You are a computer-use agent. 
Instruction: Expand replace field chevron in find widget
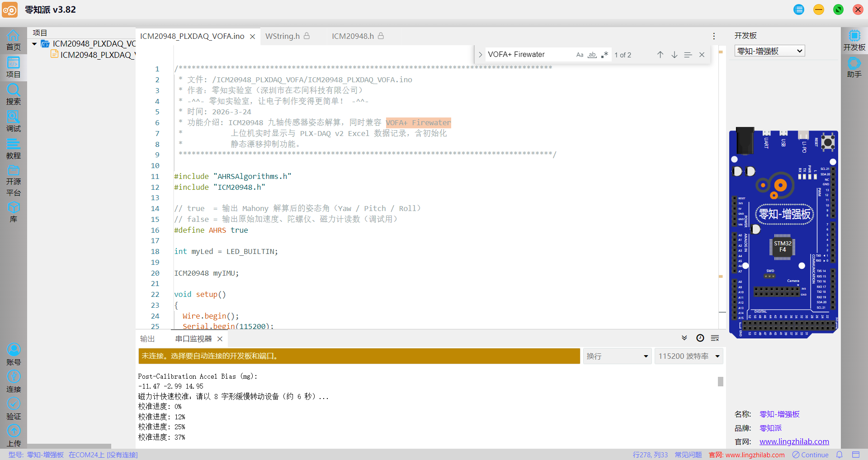pos(480,55)
